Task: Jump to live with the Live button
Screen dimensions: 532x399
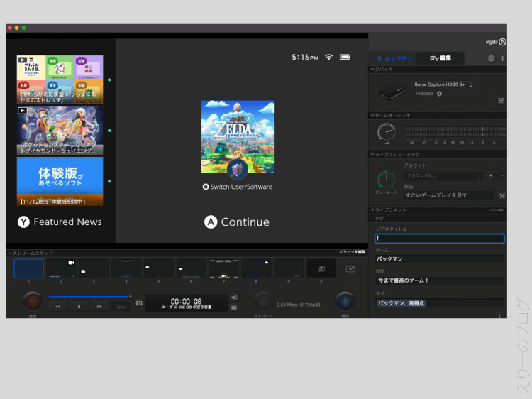Action: [x=121, y=307]
